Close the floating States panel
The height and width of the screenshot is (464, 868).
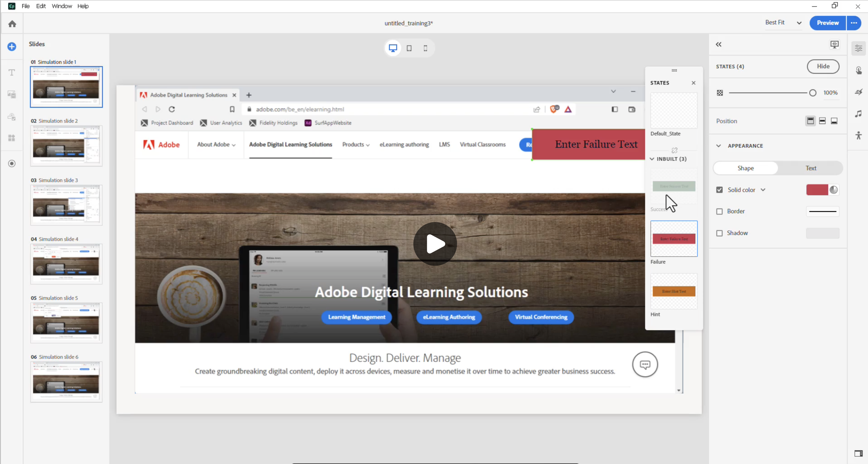tap(693, 83)
